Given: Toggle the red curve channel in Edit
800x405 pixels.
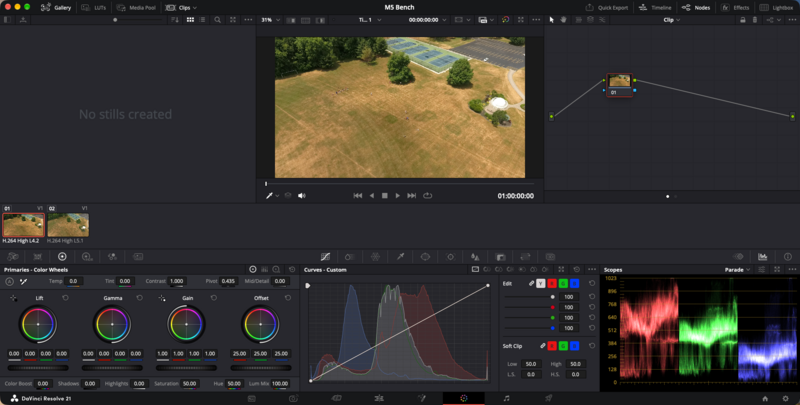Looking at the screenshot, I should pyautogui.click(x=552, y=284).
